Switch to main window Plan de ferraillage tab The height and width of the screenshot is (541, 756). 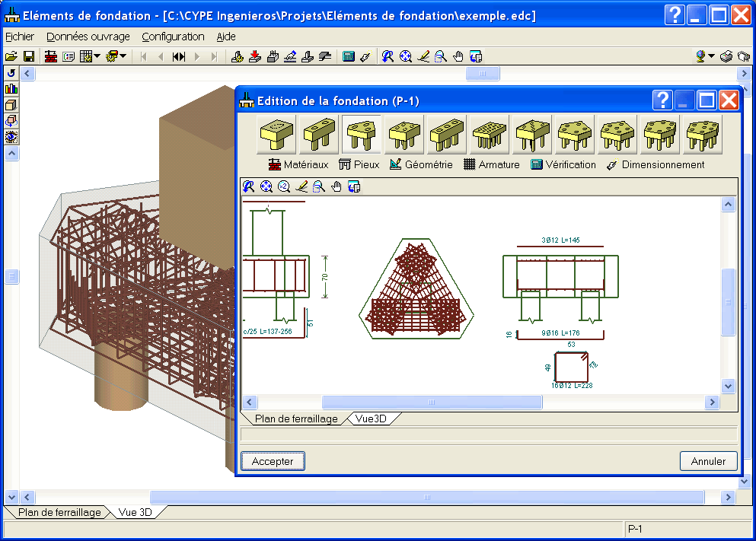tap(59, 512)
